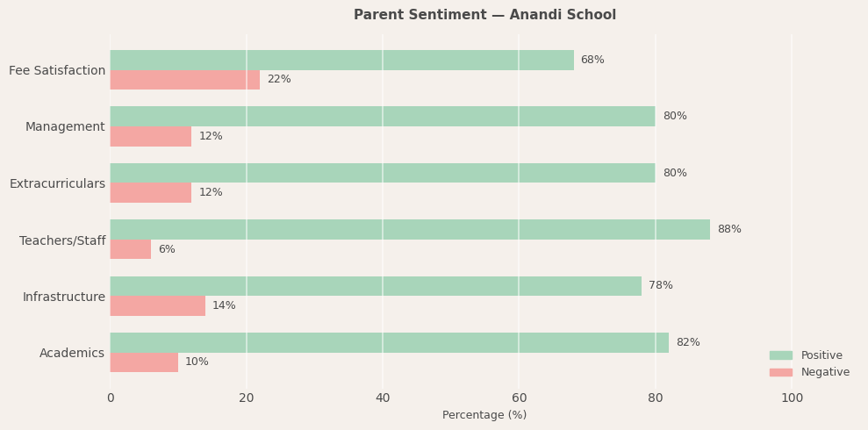868x430 pixels.
Task: Click the green Positive legend swatch
Action: coord(780,355)
